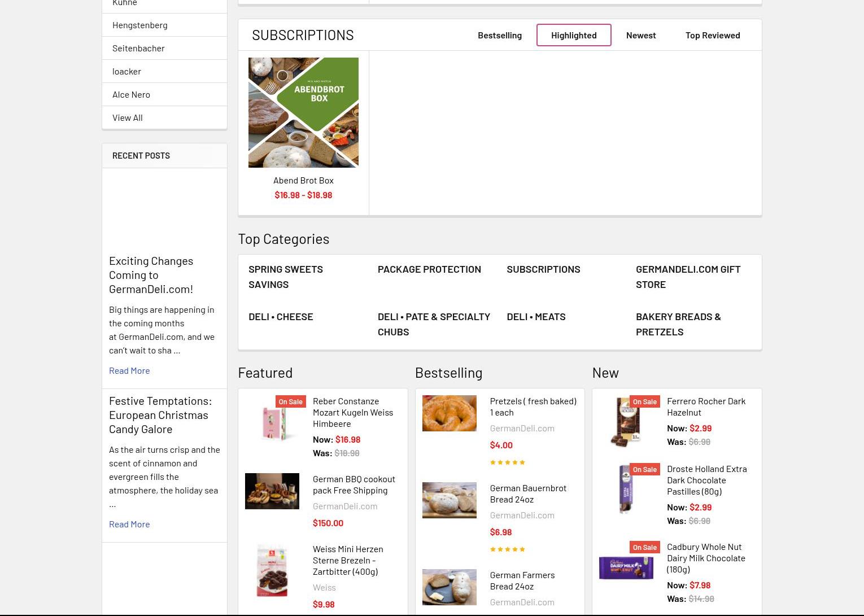
Task: Click On Sale badge on Ferrero Rocher
Action: click(645, 401)
